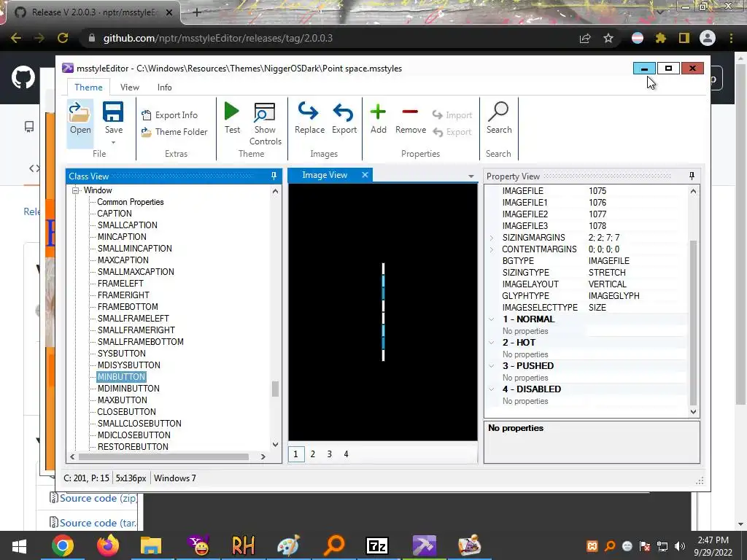Open Search with magnifier icon

click(x=499, y=112)
